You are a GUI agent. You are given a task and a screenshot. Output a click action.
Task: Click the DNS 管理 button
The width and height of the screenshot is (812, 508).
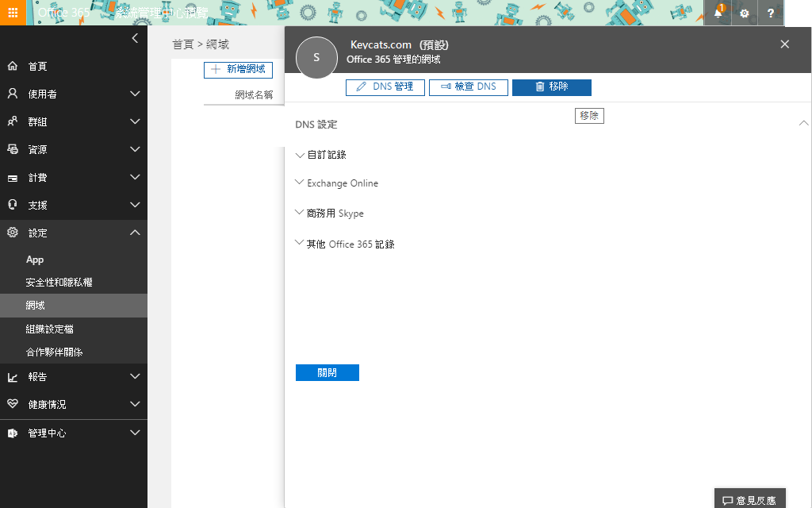tap(385, 87)
